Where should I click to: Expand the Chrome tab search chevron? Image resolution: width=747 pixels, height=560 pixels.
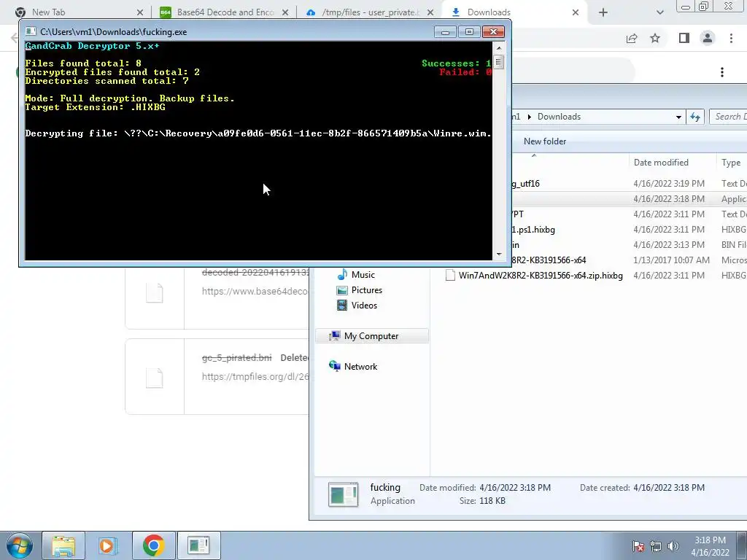659,12
